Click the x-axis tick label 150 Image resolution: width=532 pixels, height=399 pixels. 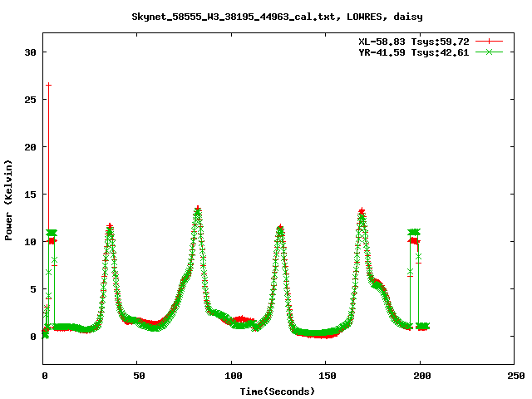327,376
